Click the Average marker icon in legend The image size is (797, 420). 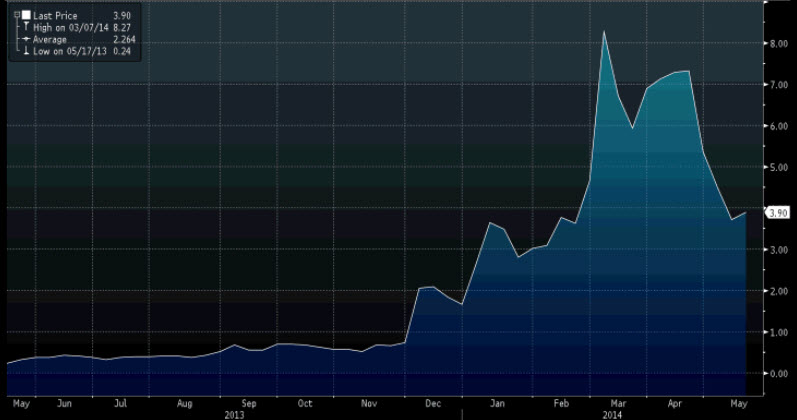coord(26,39)
